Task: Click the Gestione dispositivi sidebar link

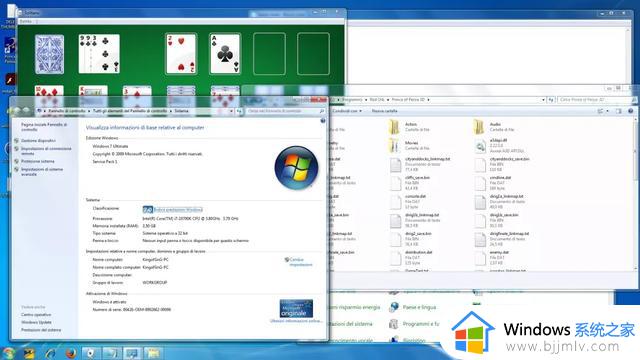Action: (x=38, y=140)
